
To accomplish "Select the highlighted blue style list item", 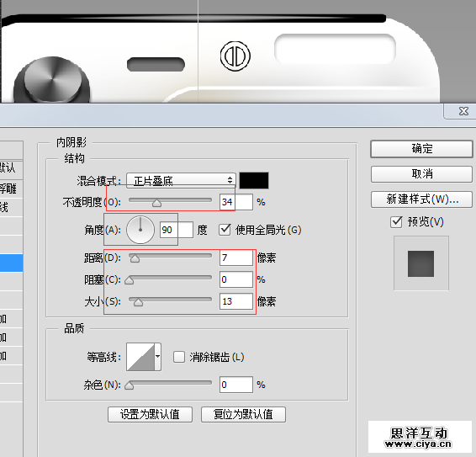I will 11,263.
